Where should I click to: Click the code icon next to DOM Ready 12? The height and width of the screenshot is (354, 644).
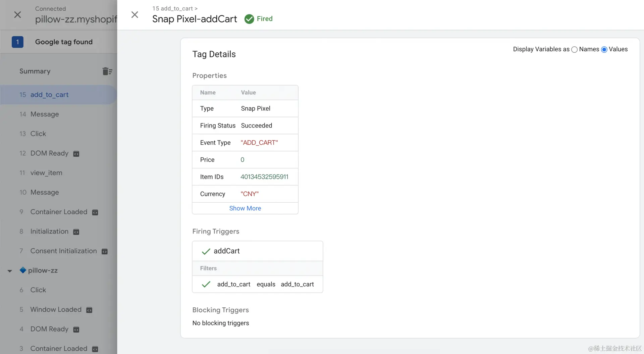click(x=76, y=154)
